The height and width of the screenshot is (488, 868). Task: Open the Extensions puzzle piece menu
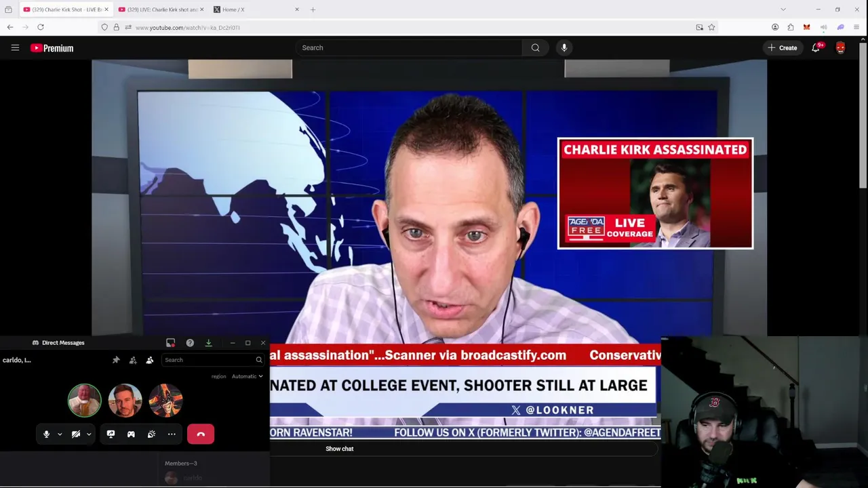point(791,27)
